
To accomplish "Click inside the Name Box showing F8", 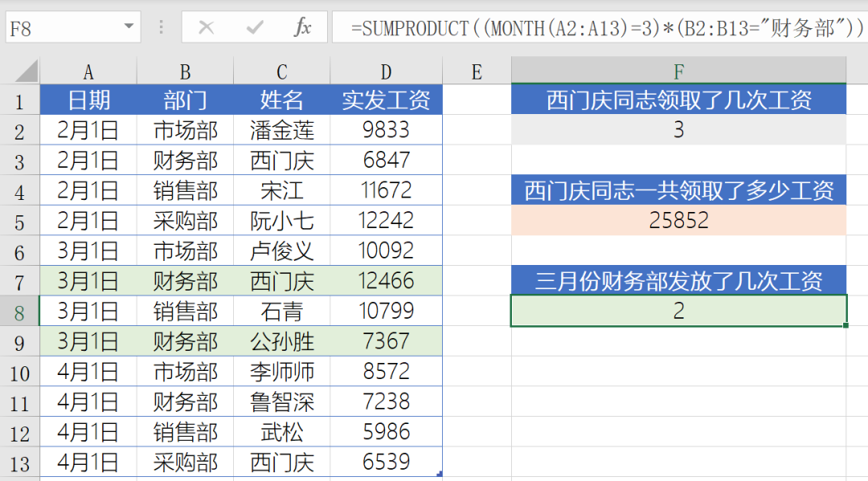I will point(64,29).
